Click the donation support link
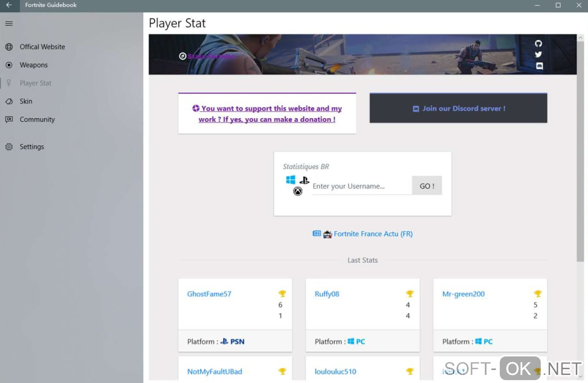The height and width of the screenshot is (383, 588). (267, 114)
